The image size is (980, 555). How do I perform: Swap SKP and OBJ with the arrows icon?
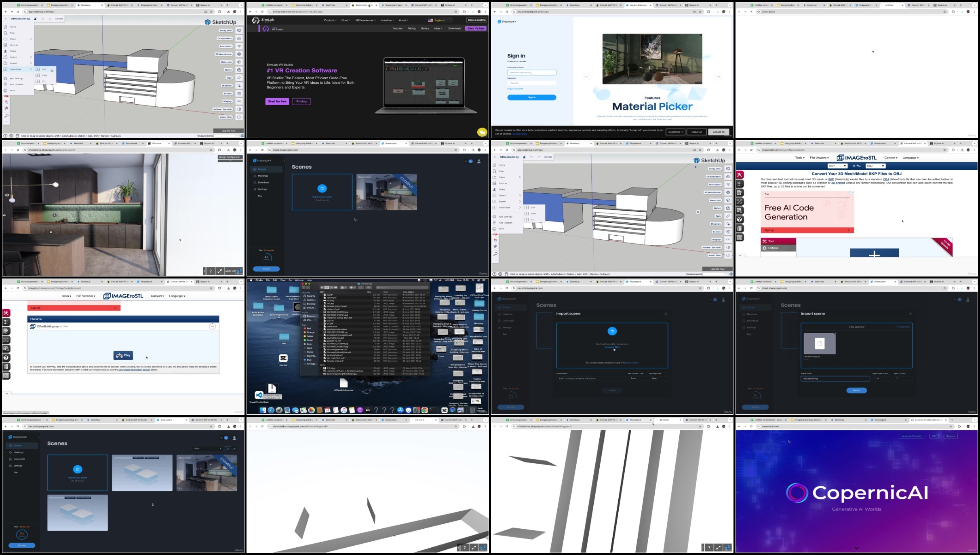tap(858, 166)
